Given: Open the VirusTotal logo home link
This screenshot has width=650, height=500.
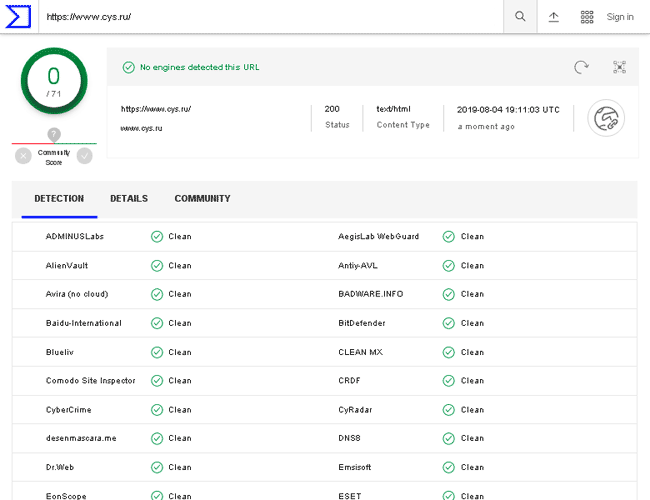Looking at the screenshot, I should pos(18,17).
